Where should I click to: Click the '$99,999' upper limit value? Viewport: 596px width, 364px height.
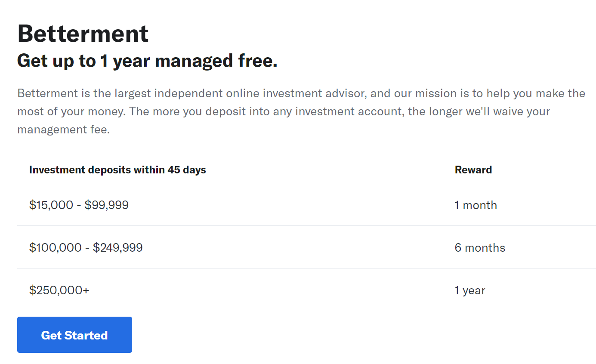coord(107,205)
